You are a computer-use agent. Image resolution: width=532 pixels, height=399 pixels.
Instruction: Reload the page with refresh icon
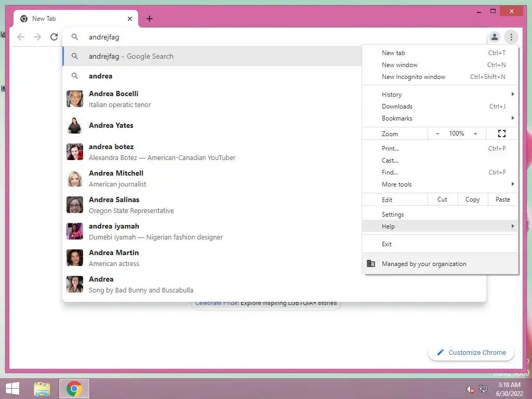pos(54,37)
